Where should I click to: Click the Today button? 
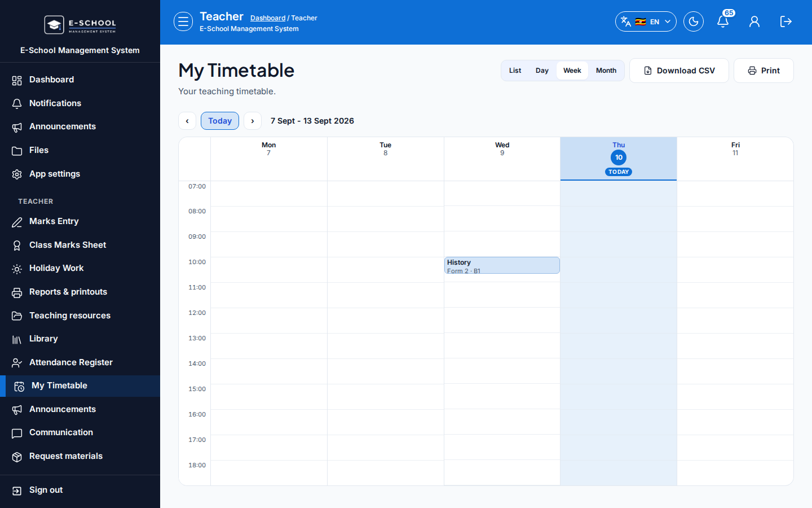[220, 121]
